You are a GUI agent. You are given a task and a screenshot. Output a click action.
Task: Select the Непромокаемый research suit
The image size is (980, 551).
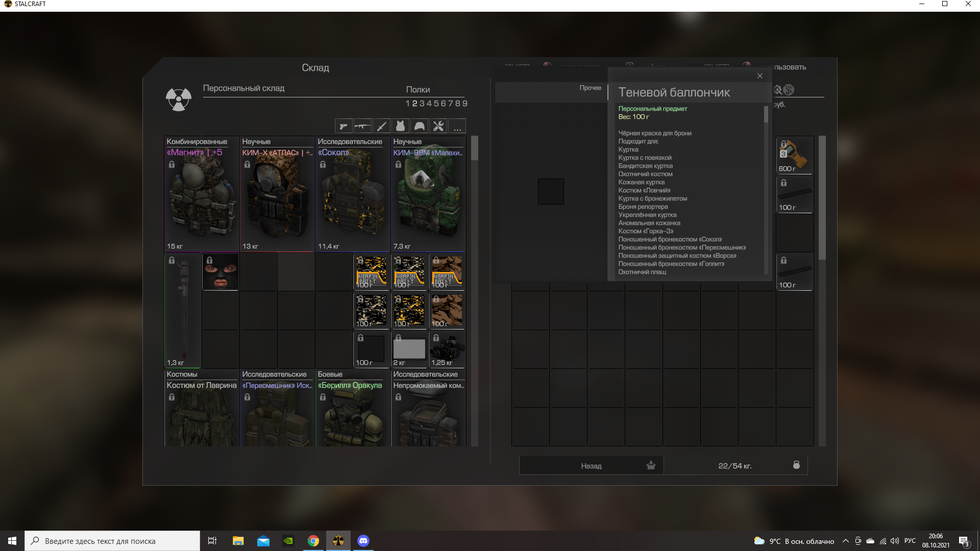click(x=428, y=408)
